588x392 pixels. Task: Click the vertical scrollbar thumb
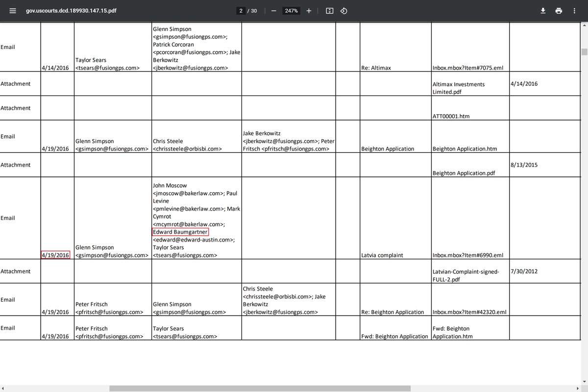[584, 52]
